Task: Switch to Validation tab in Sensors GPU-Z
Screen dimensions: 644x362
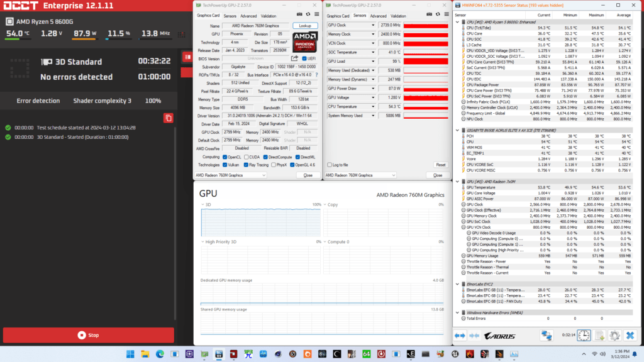Action: point(398,16)
